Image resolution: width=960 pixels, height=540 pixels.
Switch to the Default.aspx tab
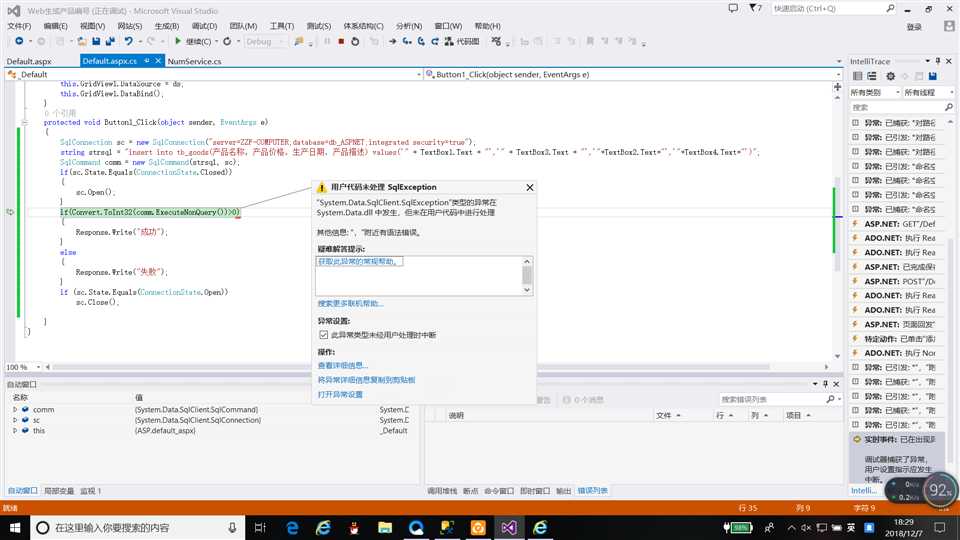click(29, 61)
